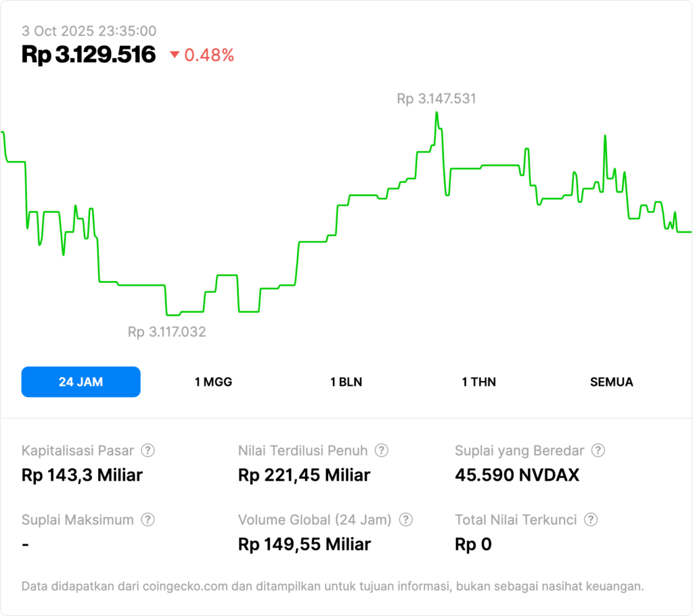The image size is (693, 616).
Task: Click the coingecko.com source text in the disclaimer
Action: click(185, 586)
